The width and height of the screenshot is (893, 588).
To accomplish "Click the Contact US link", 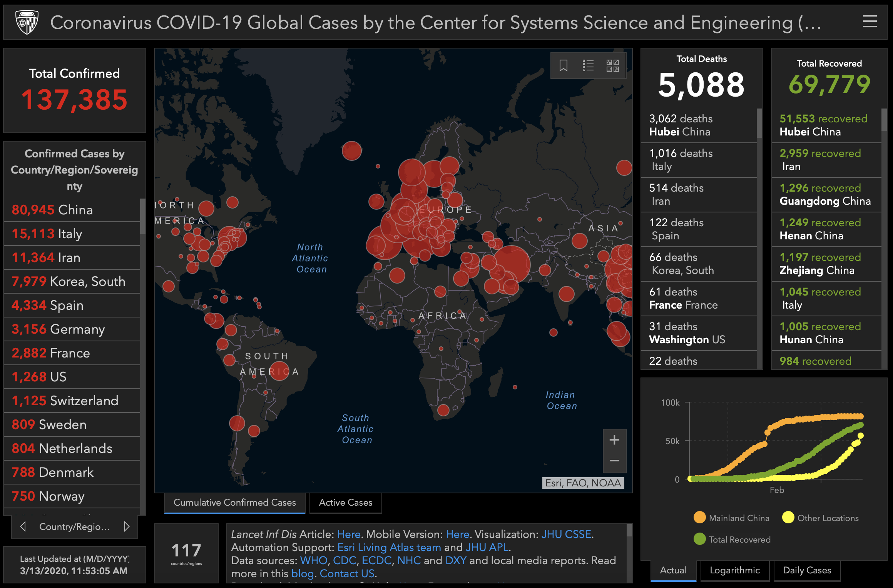I will 347,573.
